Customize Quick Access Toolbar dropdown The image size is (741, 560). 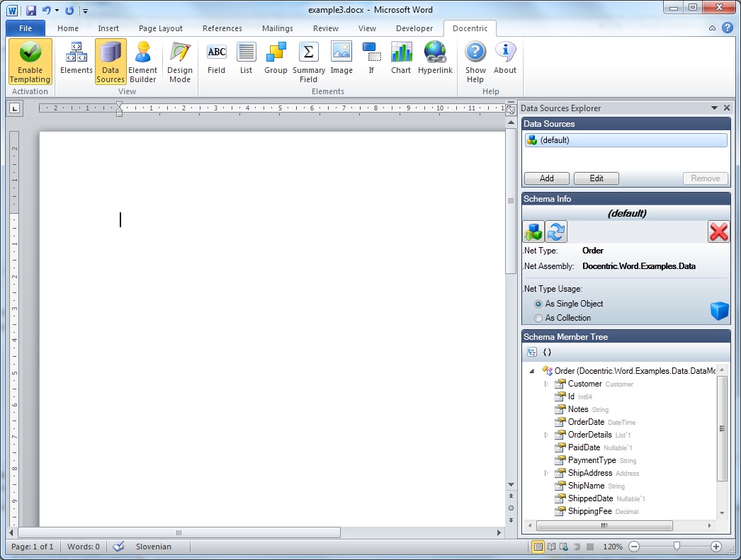86,11
